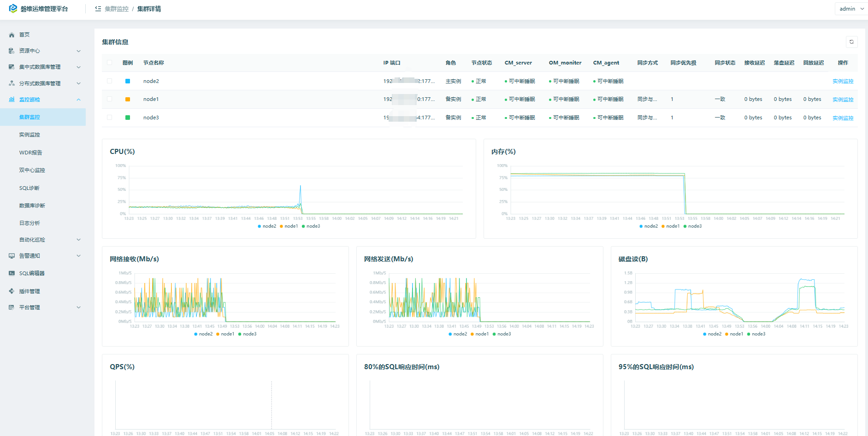Toggle the sidebar collapse icon
The width and height of the screenshot is (868, 436).
tap(98, 9)
